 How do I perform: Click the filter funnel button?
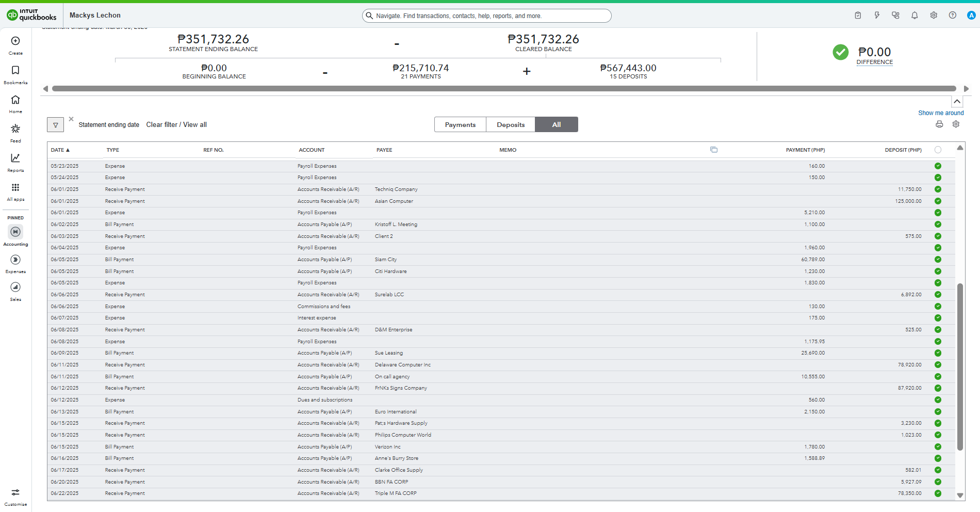click(56, 125)
